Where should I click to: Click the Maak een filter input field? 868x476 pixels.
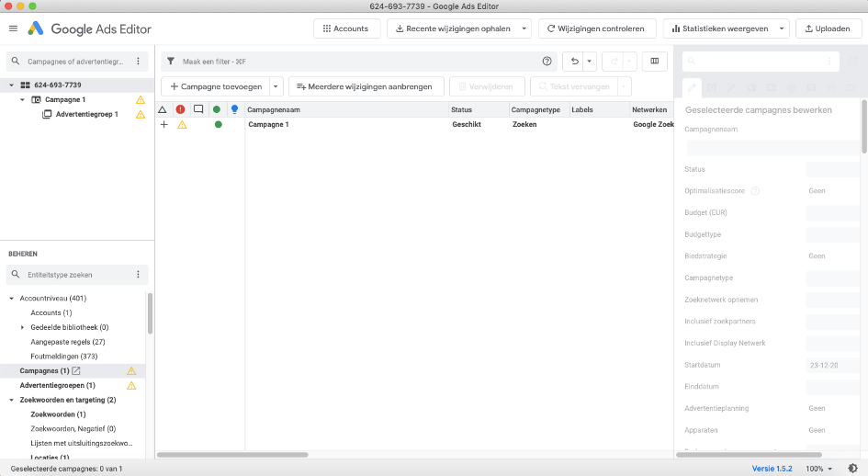(x=358, y=62)
